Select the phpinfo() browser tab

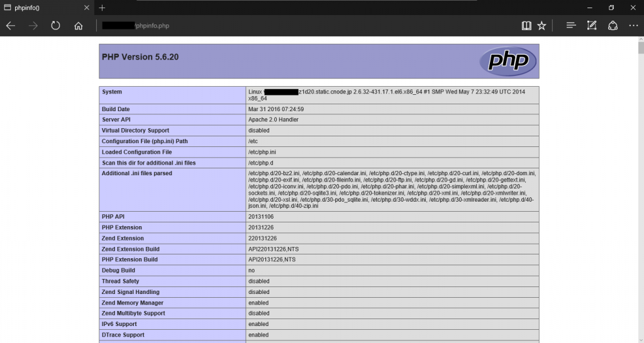pyautogui.click(x=46, y=8)
